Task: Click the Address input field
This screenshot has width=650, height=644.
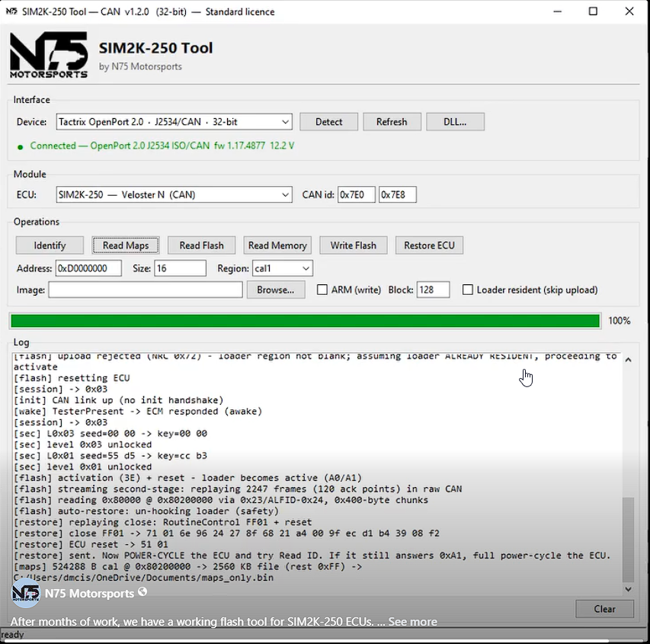Action: pos(88,268)
